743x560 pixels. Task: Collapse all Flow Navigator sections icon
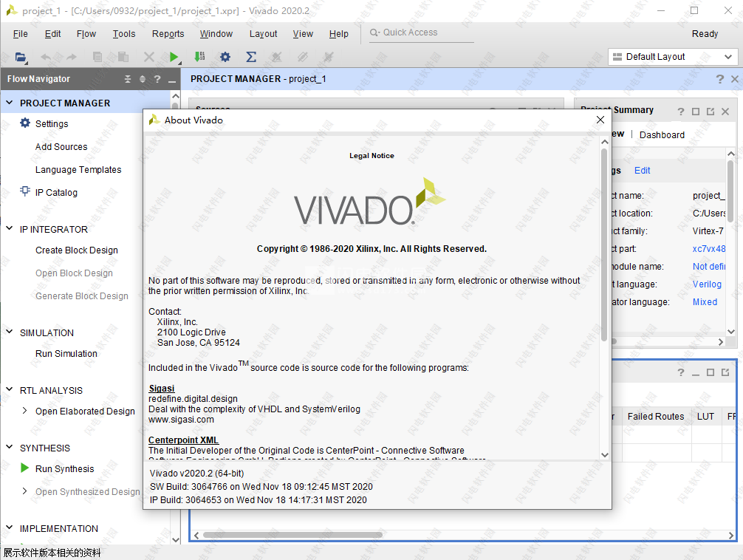click(x=128, y=79)
